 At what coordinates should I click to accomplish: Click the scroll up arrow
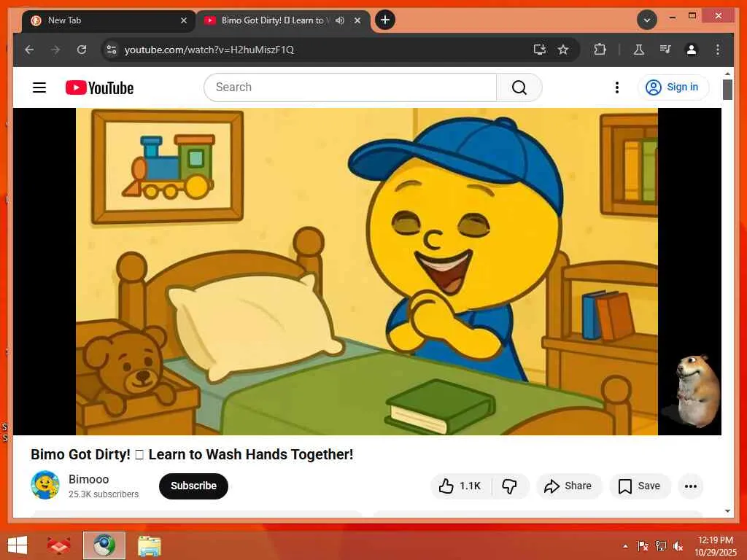coord(727,74)
